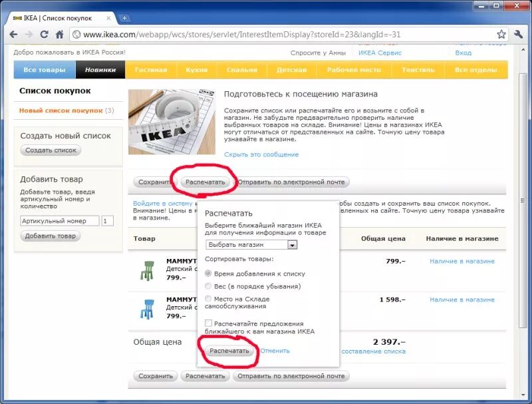Open the Спальня department tab
Screen dimensions: 532x404
coord(242,70)
